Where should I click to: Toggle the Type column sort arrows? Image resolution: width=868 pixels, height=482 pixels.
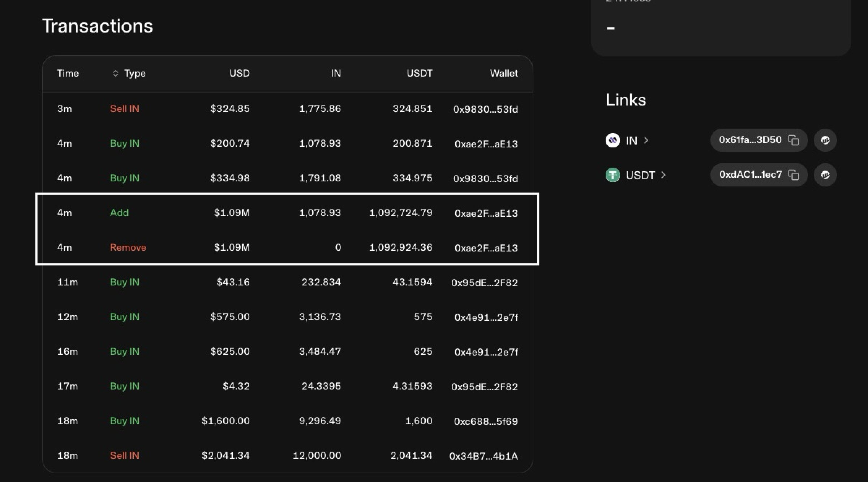(x=116, y=73)
